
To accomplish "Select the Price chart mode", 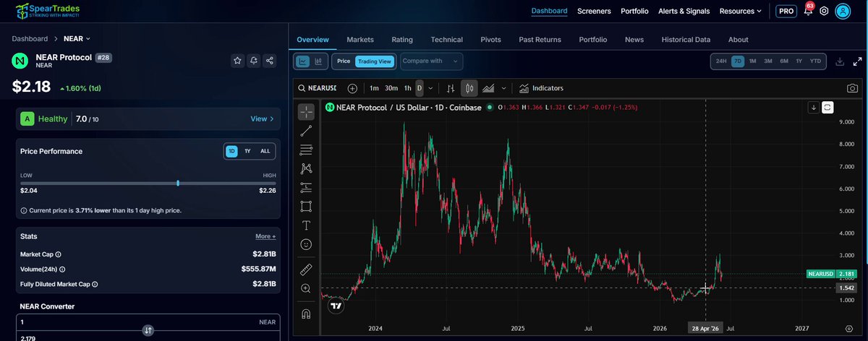I will tap(344, 61).
